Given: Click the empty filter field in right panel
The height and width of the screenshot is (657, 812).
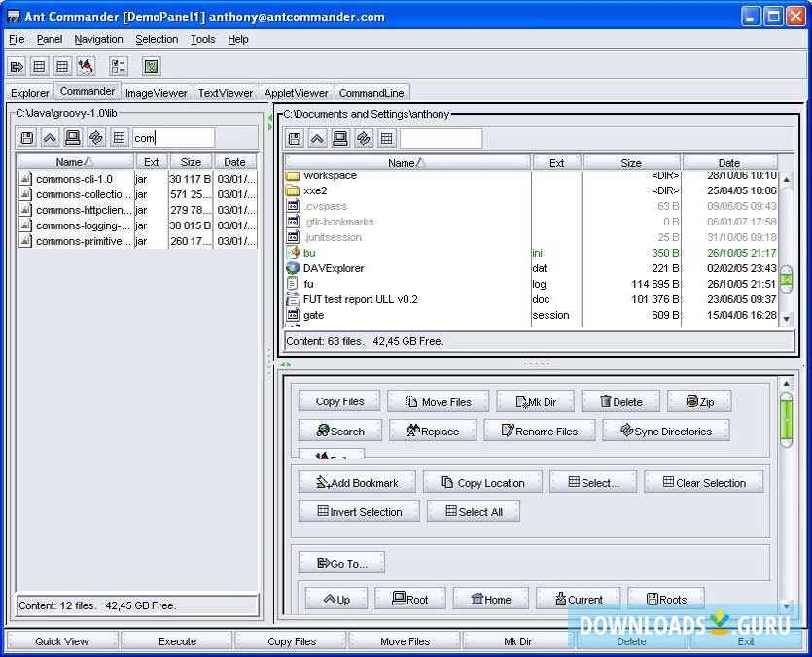Looking at the screenshot, I should [x=441, y=138].
